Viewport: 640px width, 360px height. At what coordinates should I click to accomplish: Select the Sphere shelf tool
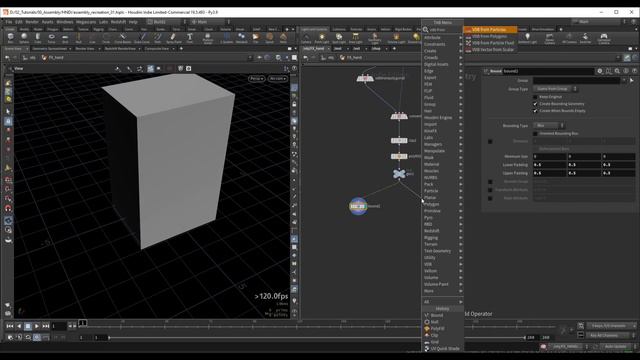pos(24,38)
